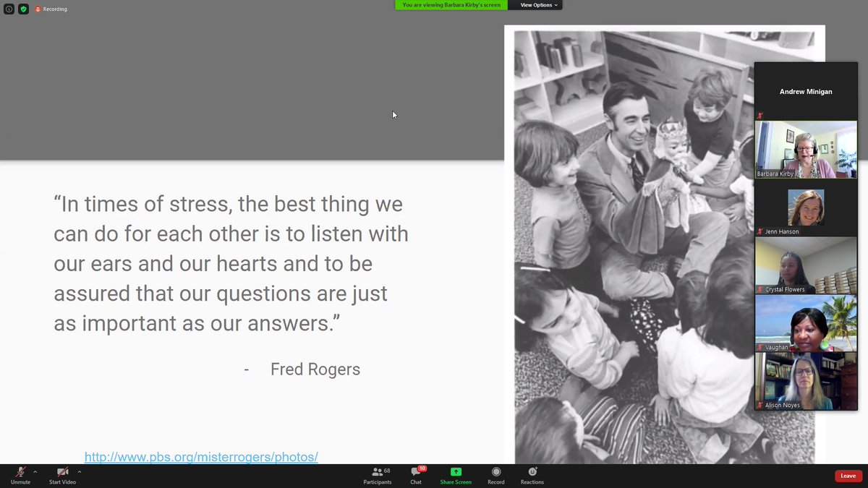This screenshot has height=488, width=868.
Task: Open the misterrogers photos hyperlink
Action: (x=201, y=457)
